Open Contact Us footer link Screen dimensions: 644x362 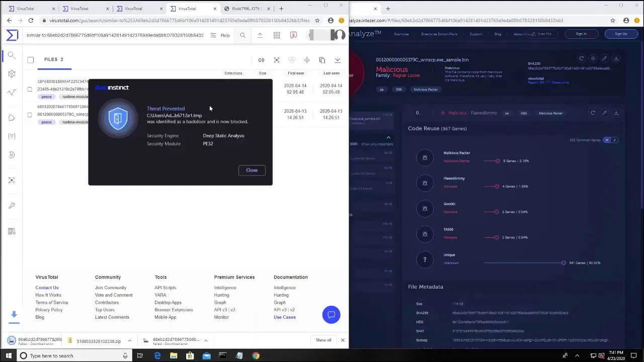pos(47,288)
